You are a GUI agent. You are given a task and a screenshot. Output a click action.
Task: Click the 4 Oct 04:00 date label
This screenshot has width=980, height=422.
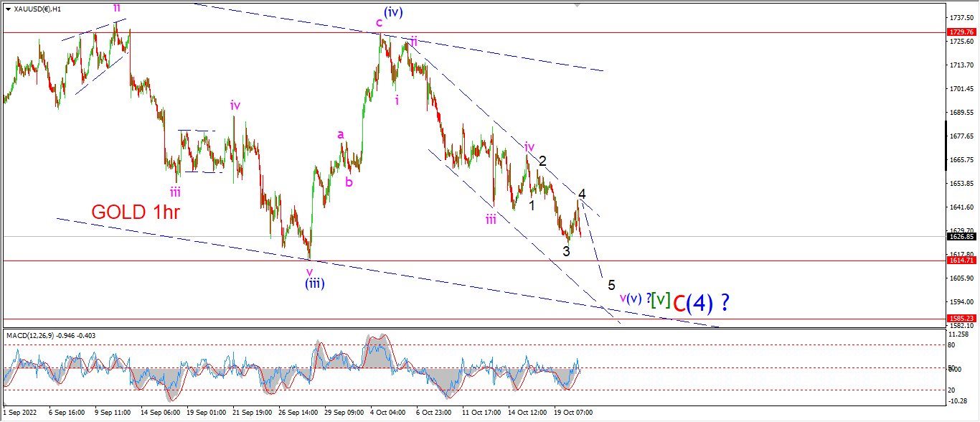pos(387,413)
